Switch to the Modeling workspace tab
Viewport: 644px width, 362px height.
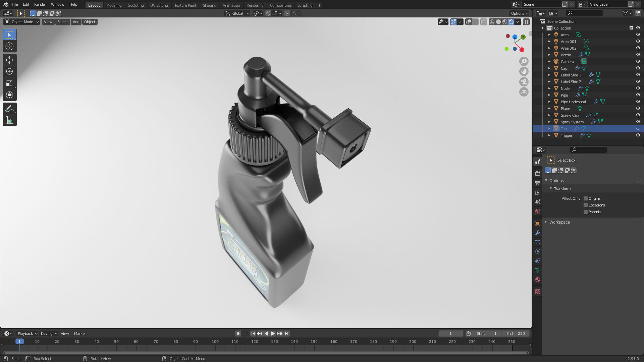tap(114, 5)
